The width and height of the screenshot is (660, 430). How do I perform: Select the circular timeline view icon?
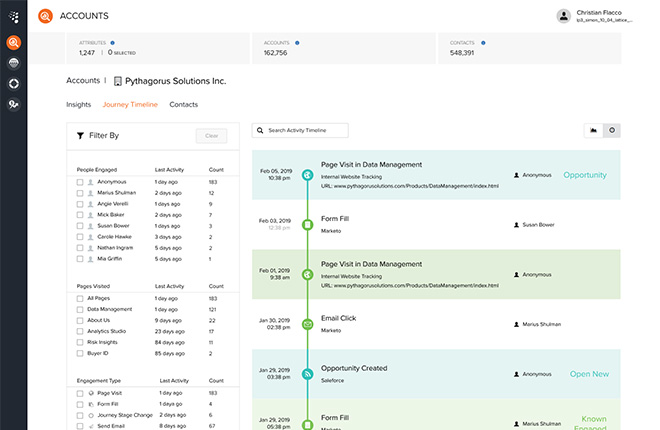(x=612, y=130)
